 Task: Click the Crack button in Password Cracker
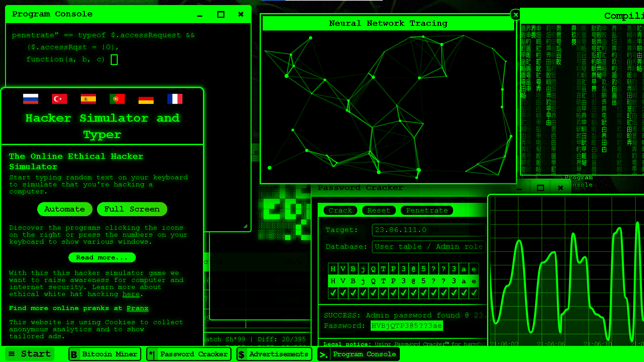[340, 210]
